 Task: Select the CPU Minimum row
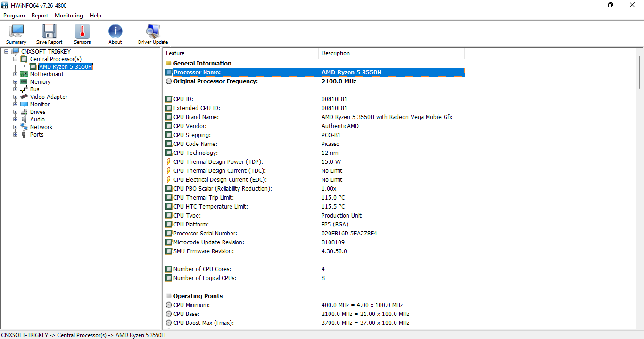click(x=314, y=305)
